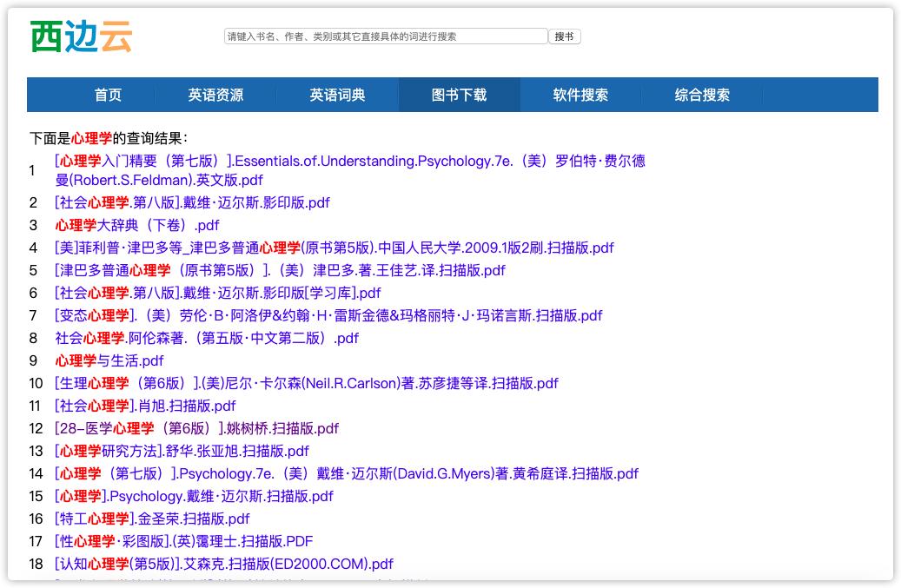Viewport: 901px width, 588px height.
Task: Open the 心理学大辞典（下卷）link
Action: click(x=137, y=225)
